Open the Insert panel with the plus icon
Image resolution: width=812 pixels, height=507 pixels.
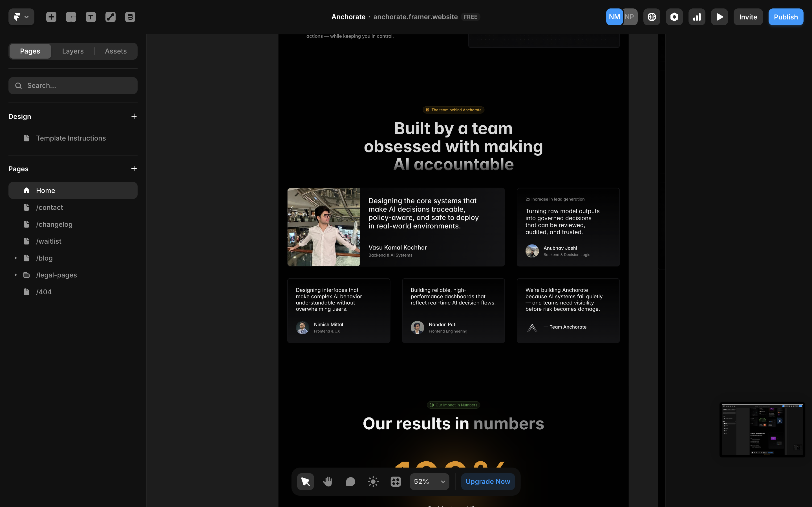51,16
